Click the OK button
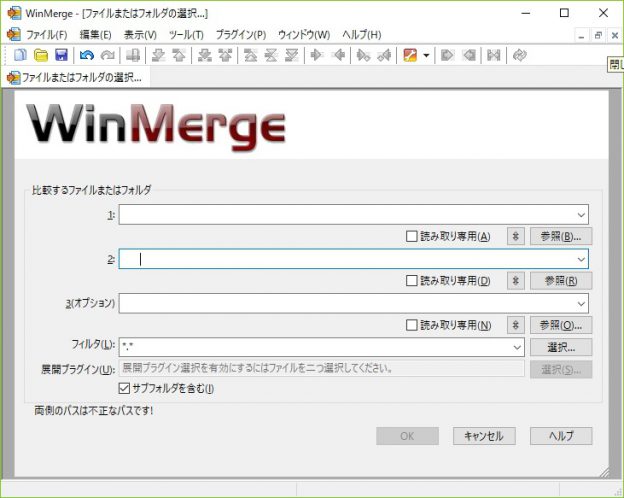The height and width of the screenshot is (498, 624). (x=408, y=436)
